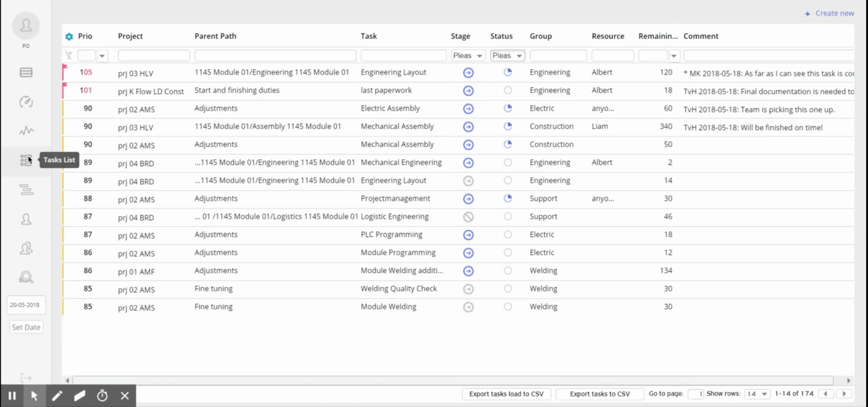The width and height of the screenshot is (868, 407).
Task: Pause updates using the pause control
Action: click(11, 396)
